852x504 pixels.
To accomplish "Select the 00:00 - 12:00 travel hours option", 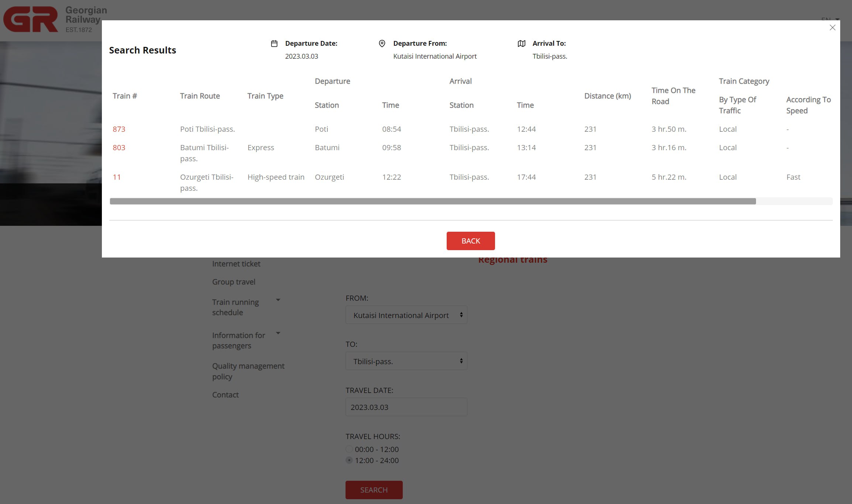I will click(349, 449).
